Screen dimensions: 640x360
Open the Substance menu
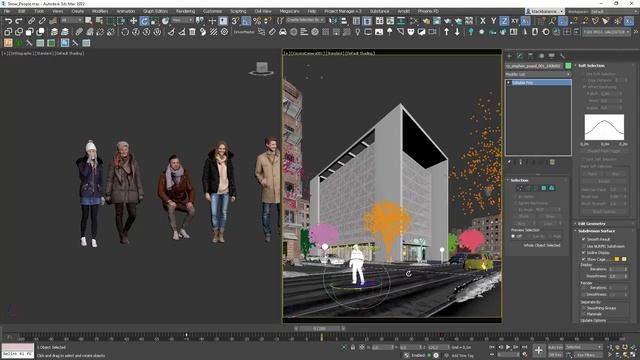point(379,11)
